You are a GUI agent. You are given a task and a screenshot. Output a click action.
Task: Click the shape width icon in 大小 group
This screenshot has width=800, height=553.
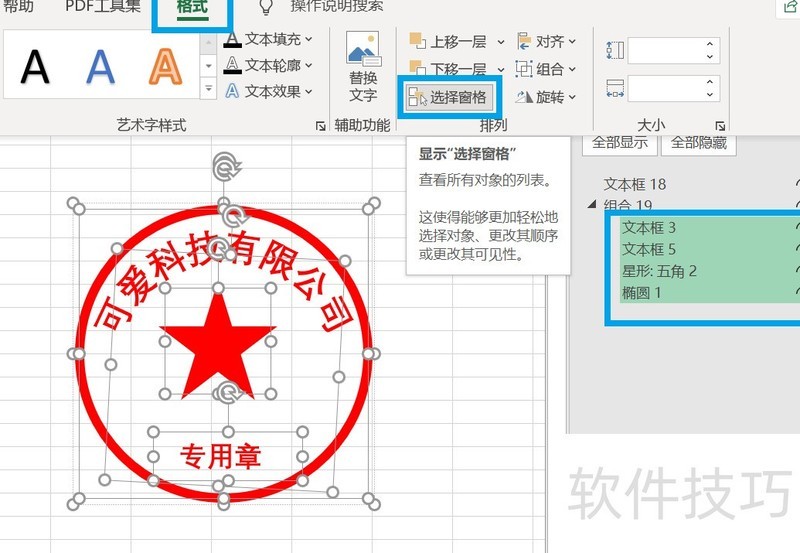615,88
